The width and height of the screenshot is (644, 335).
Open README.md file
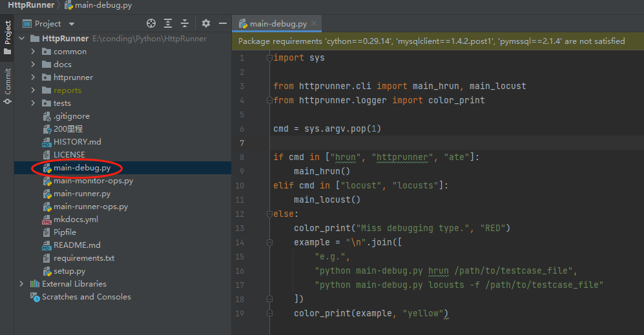[77, 245]
